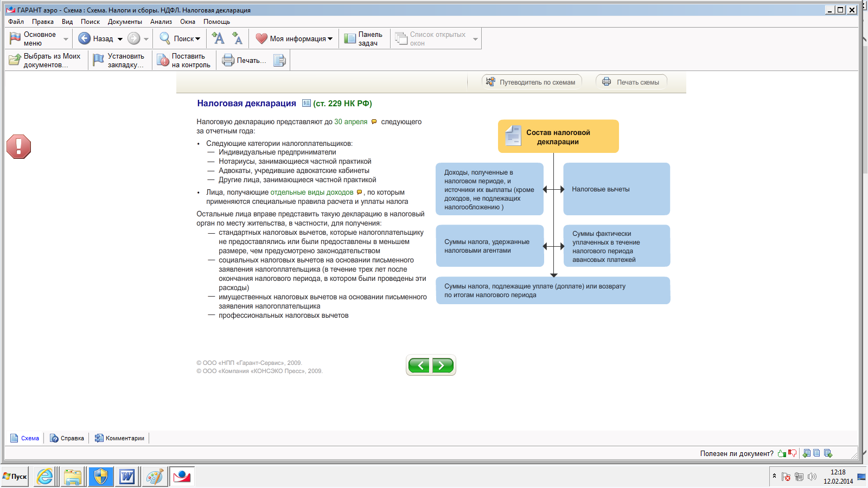Switch to the Схема tab

(x=24, y=438)
